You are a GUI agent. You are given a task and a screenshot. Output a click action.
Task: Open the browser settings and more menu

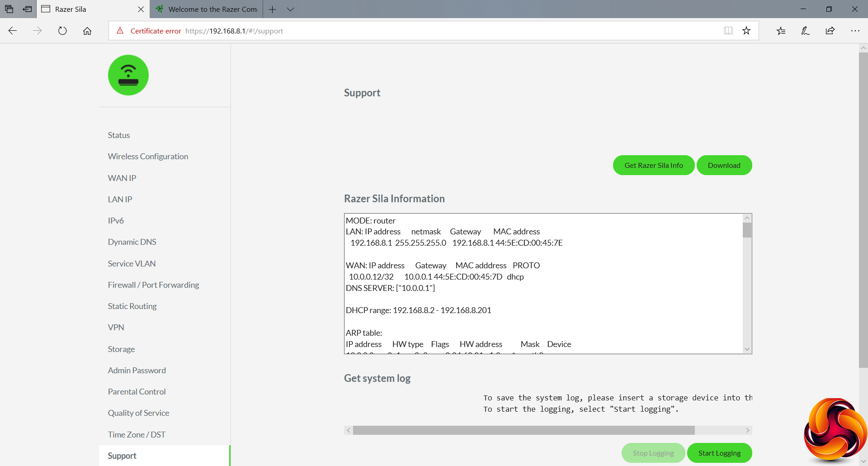(x=855, y=31)
